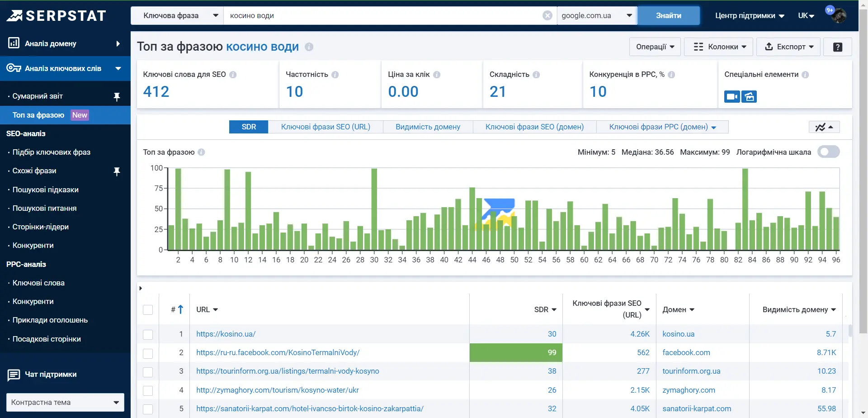Screen dimensions: 868x418
Task: Collapse the chart with the graph toggle button
Action: pyautogui.click(x=824, y=127)
